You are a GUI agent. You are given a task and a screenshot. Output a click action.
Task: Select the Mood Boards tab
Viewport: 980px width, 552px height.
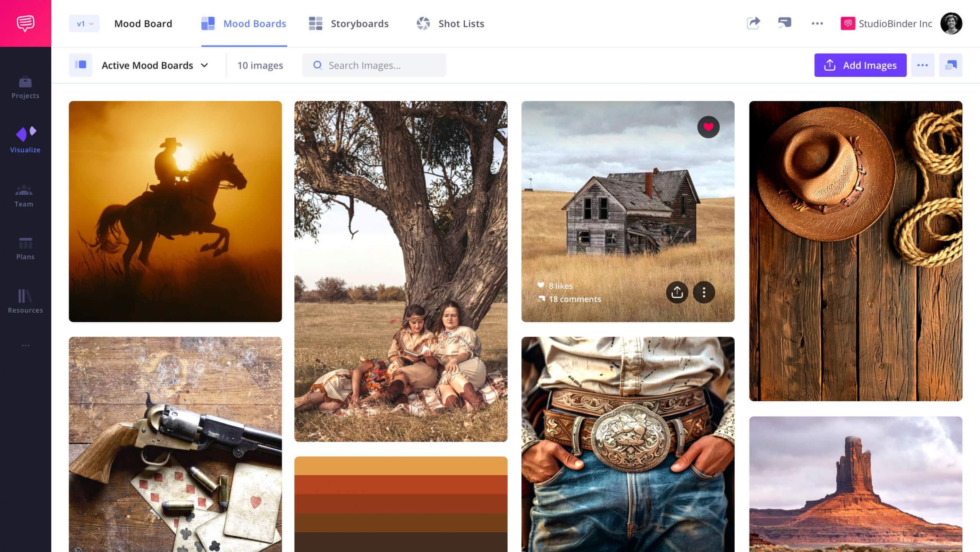[255, 24]
